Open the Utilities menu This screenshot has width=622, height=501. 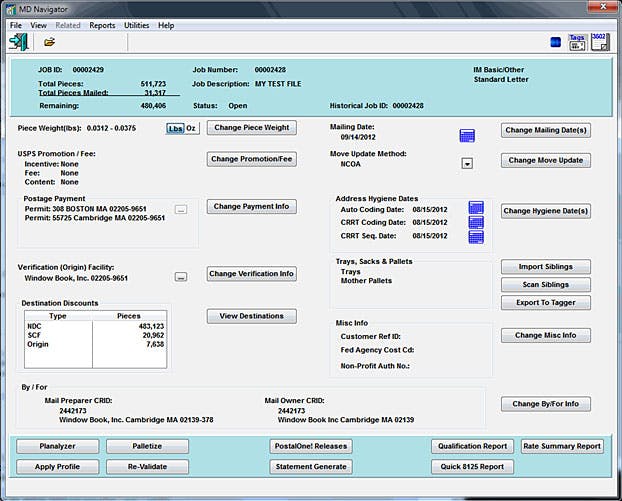click(136, 25)
